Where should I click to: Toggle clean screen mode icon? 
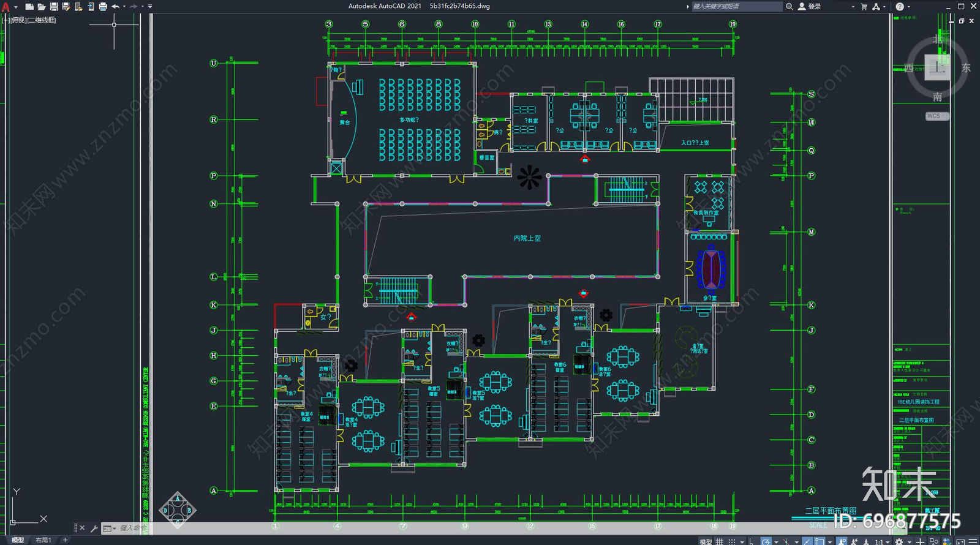[x=960, y=541]
